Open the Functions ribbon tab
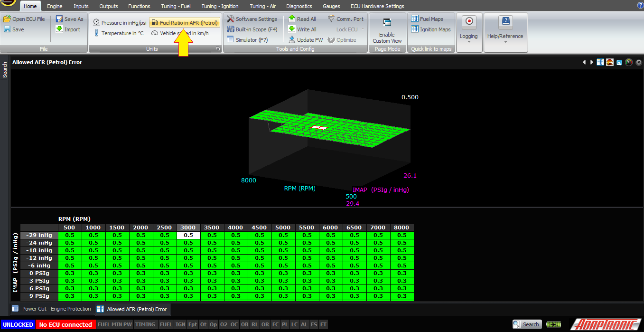 (x=139, y=6)
